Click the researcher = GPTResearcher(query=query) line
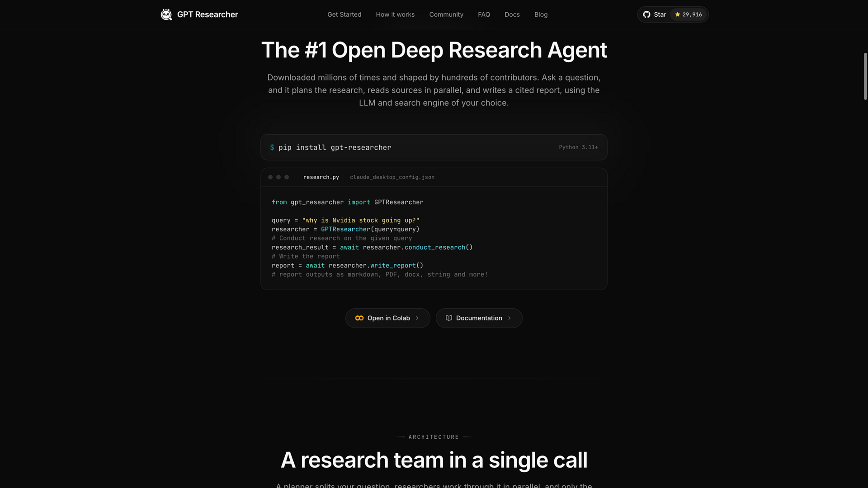 [x=345, y=229]
